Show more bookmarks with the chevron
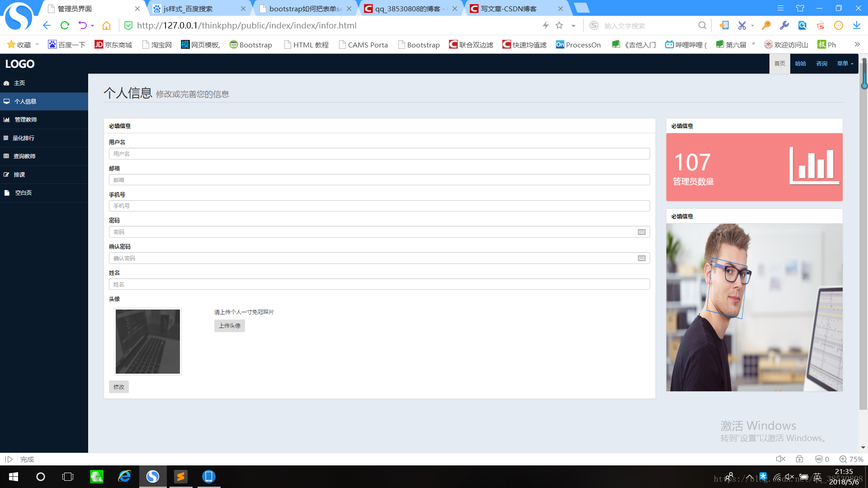The width and height of the screenshot is (868, 488). pos(857,44)
